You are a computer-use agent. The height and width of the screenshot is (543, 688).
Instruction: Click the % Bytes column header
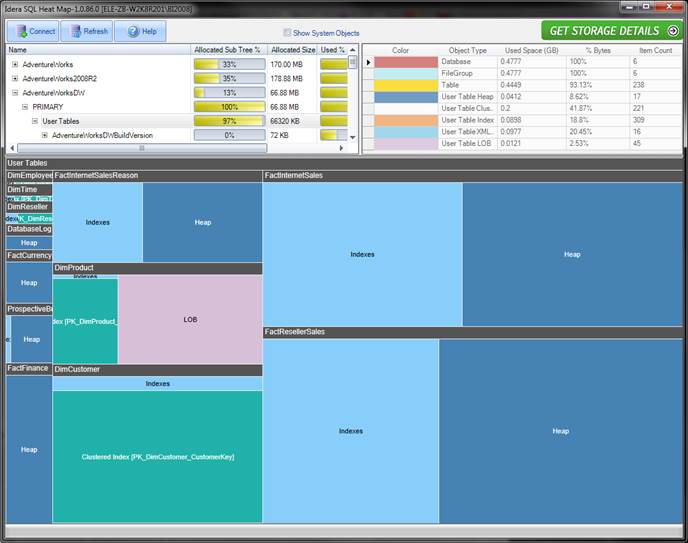[x=598, y=50]
